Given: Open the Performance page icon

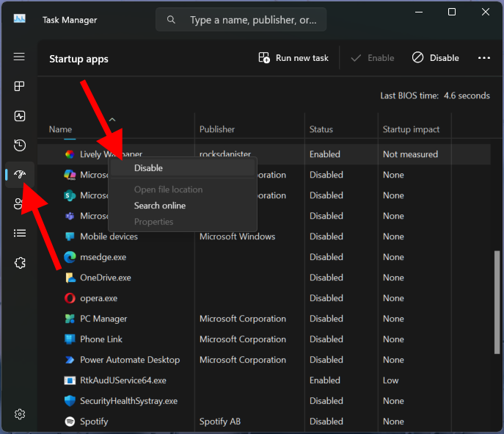Looking at the screenshot, I should tap(20, 116).
